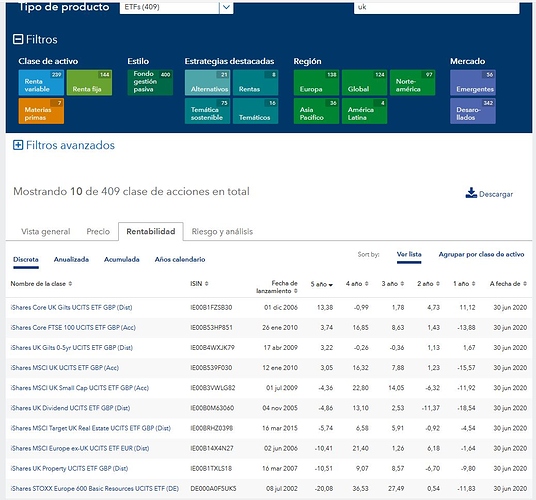The width and height of the screenshot is (536, 500).
Task: Sort by 2 año column arrows
Action: click(x=438, y=284)
